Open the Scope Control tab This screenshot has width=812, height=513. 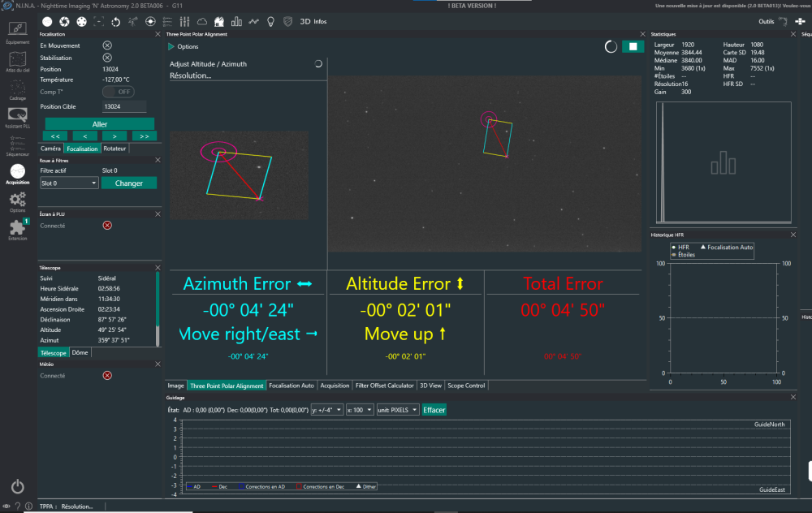(466, 386)
